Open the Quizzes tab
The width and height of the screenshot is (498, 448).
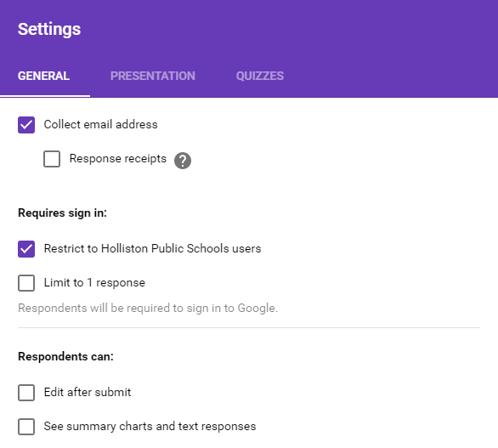pos(260,76)
